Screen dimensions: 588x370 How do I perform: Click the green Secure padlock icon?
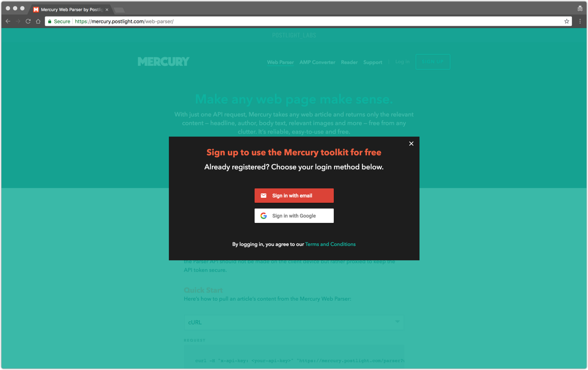click(x=50, y=21)
